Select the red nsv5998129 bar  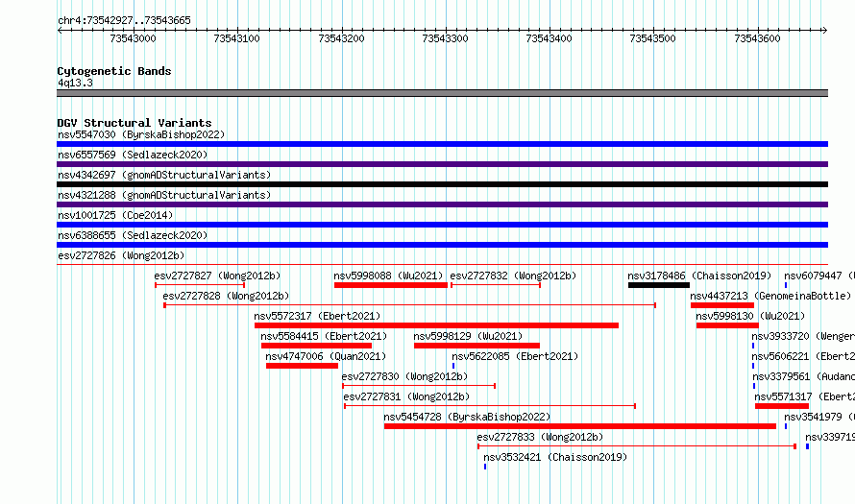(x=476, y=346)
